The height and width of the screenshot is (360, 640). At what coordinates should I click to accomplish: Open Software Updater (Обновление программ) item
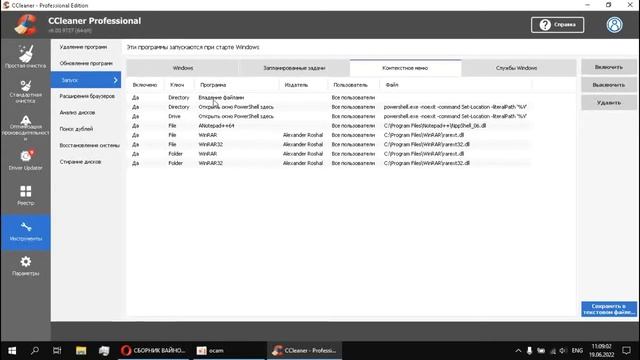[x=86, y=63]
